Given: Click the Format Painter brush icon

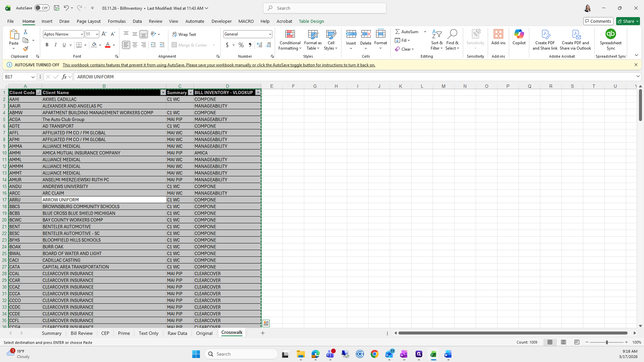Looking at the screenshot, I should point(25,49).
